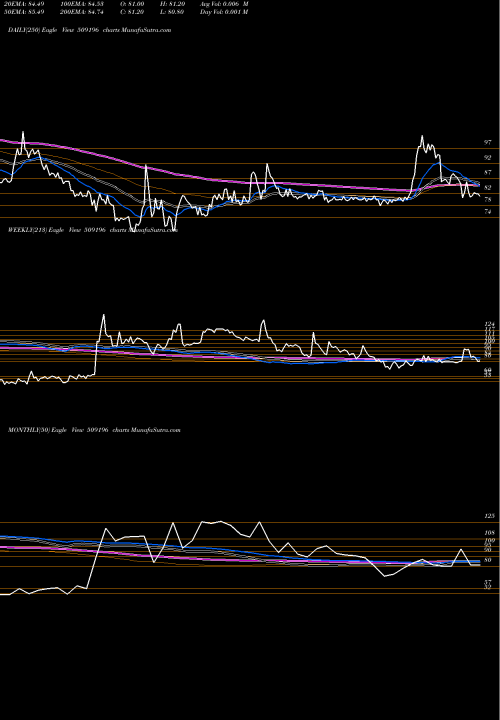Click the 92 price label on daily chart
Viewport: 500px width, 720px height.
coord(488,158)
